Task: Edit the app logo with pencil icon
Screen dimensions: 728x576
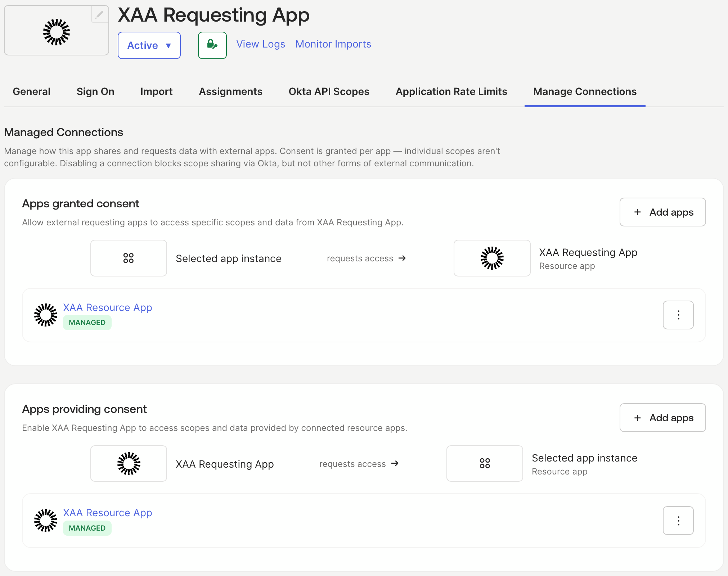Action: pos(100,15)
